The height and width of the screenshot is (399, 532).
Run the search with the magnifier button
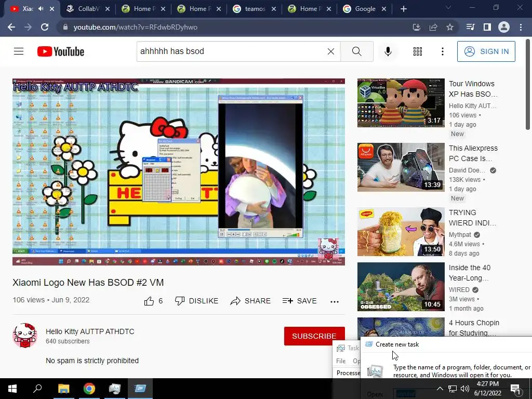click(356, 51)
